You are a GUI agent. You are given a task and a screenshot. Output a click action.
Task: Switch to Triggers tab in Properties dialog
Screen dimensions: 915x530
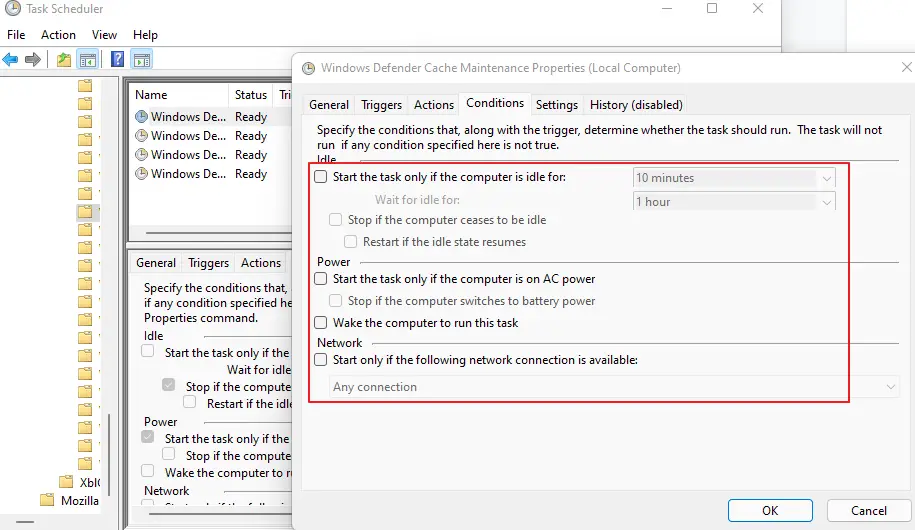(x=381, y=104)
